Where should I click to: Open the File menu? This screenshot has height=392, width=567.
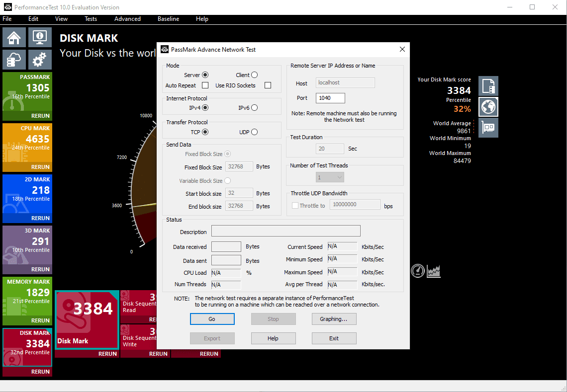(7, 19)
